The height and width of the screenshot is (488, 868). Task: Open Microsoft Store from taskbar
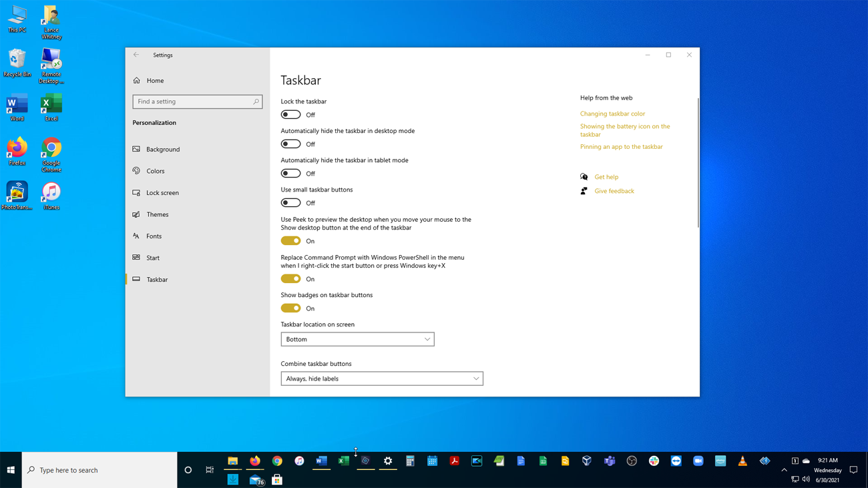pyautogui.click(x=277, y=480)
